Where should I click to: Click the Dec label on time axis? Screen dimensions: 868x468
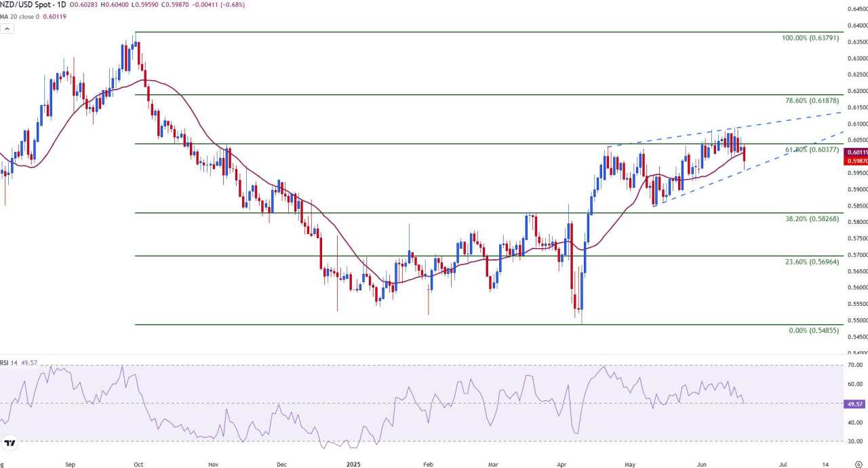click(282, 464)
